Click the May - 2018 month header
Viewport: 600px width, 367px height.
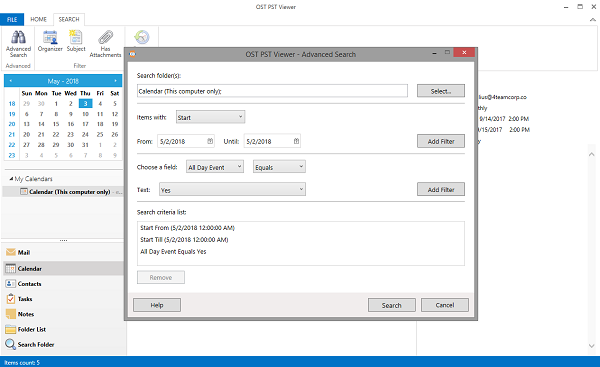click(63, 81)
